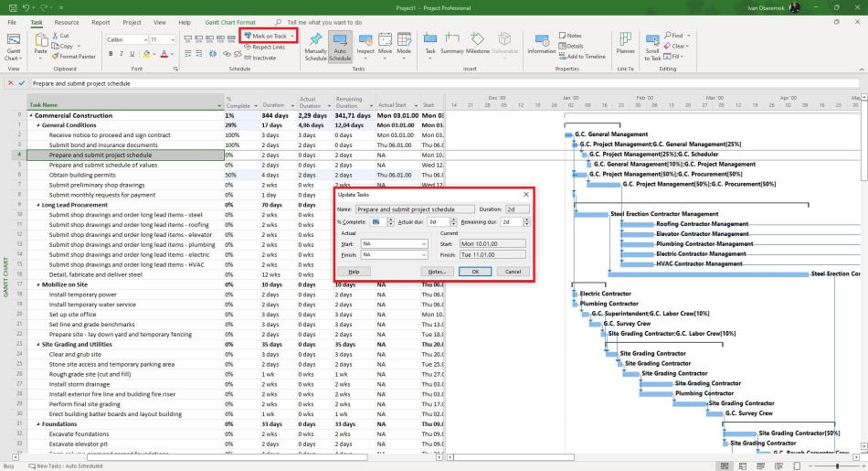The height and width of the screenshot is (471, 868).
Task: Click the % Complete field in the dialog
Action: coord(377,221)
